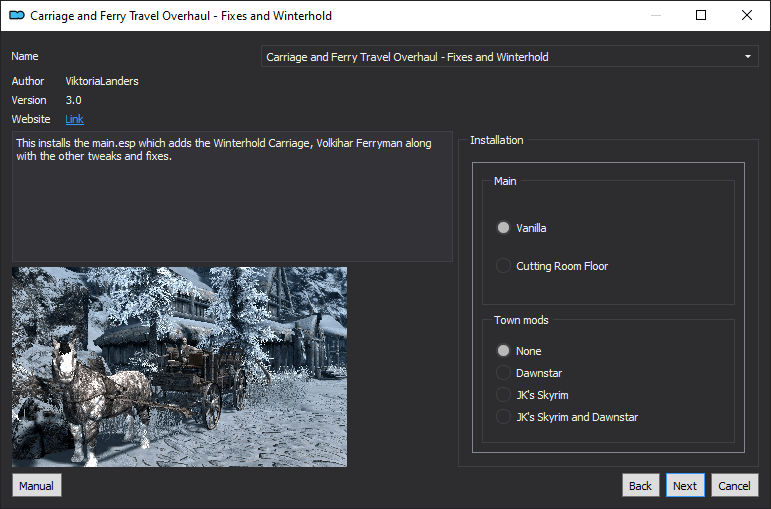Click the snowy carriage preview image
The height and width of the screenshot is (509, 771).
point(179,367)
